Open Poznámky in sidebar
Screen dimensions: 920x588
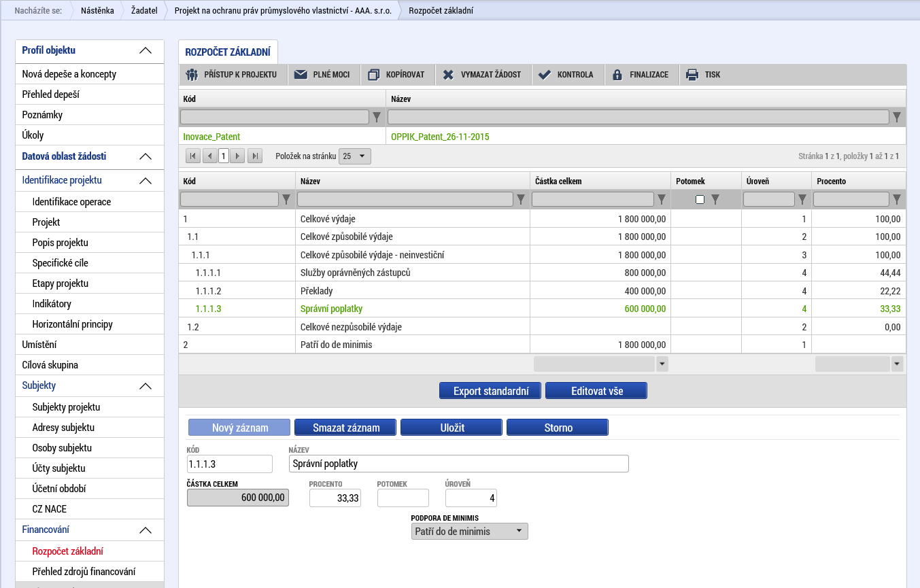pyautogui.click(x=89, y=115)
